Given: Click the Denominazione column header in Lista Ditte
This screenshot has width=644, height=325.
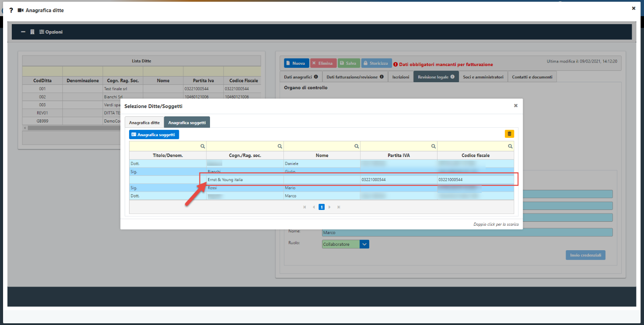Looking at the screenshot, I should [x=83, y=80].
